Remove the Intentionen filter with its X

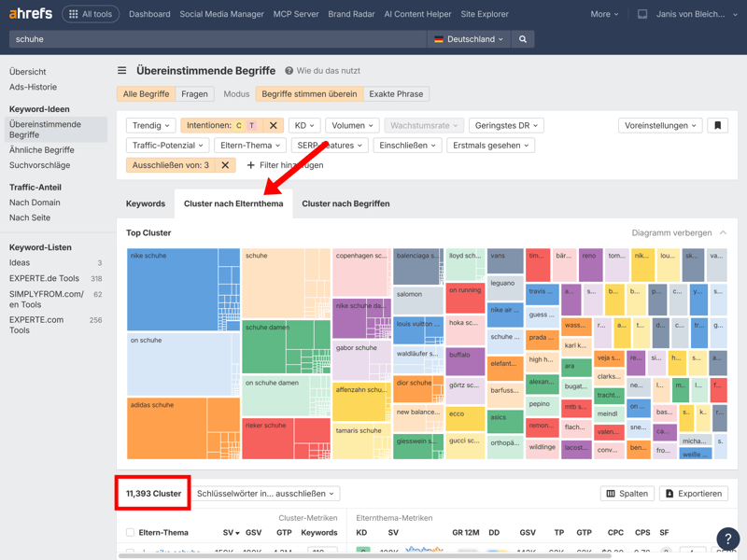pyautogui.click(x=273, y=125)
